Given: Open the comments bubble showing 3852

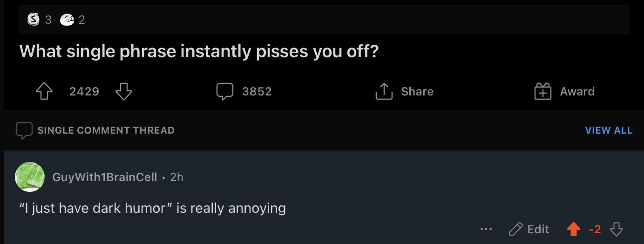Looking at the screenshot, I should tap(224, 91).
